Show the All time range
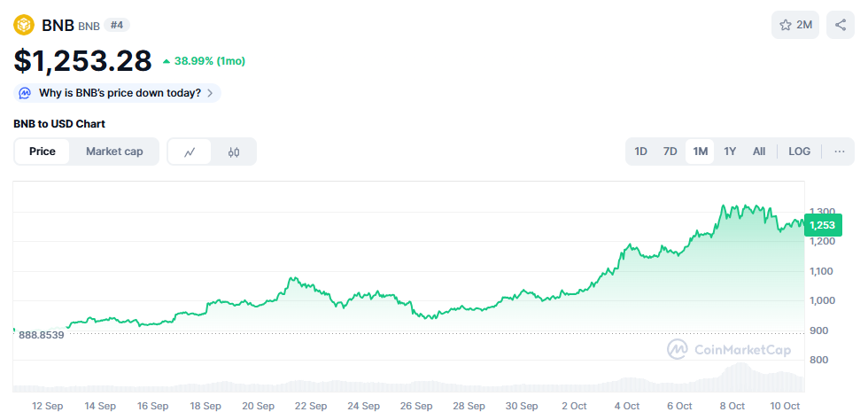Viewport: 868px width, 412px height. click(x=759, y=152)
